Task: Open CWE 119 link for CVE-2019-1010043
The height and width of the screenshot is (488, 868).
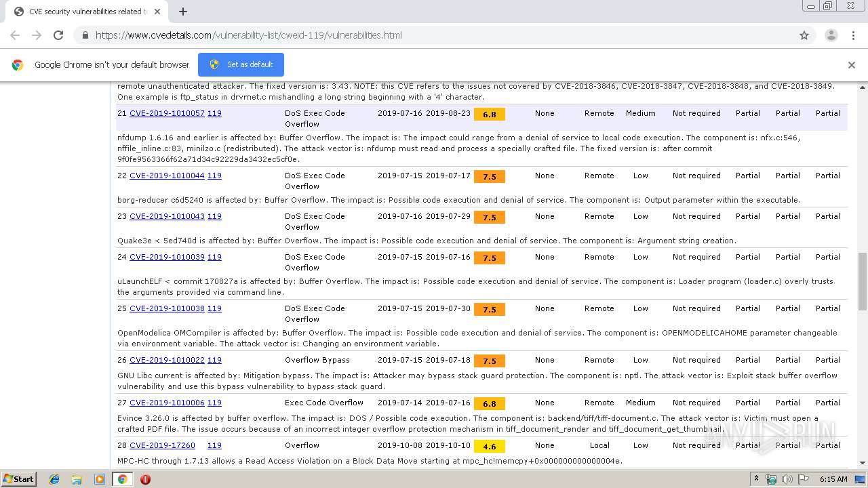Action: pos(214,216)
